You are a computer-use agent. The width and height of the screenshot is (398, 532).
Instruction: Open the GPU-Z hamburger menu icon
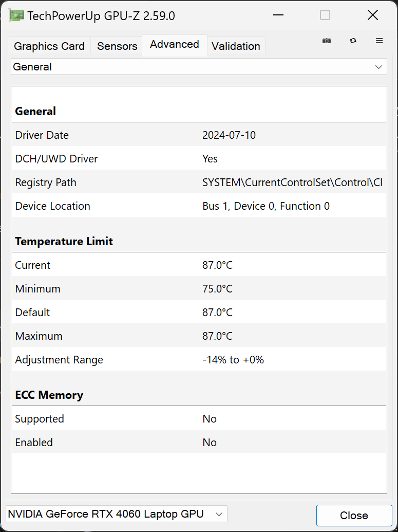point(380,41)
